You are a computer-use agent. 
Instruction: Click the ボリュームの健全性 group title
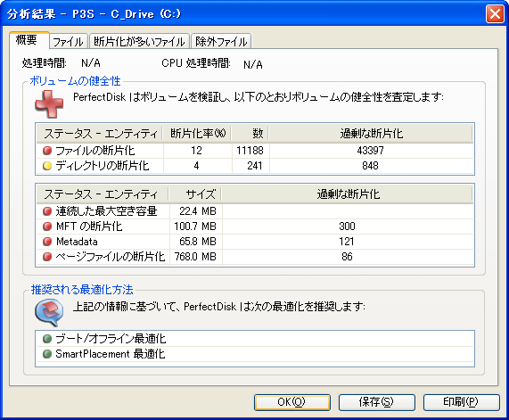[x=75, y=81]
